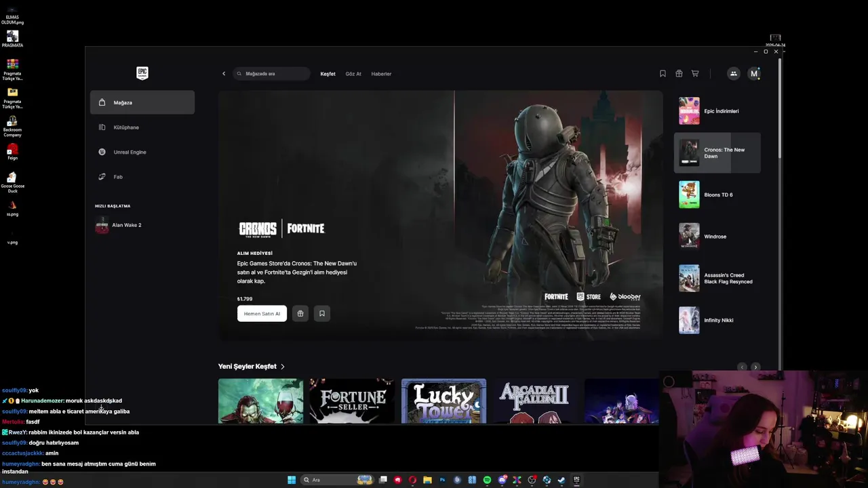
Task: Switch to the Haberler tab
Action: tap(381, 74)
